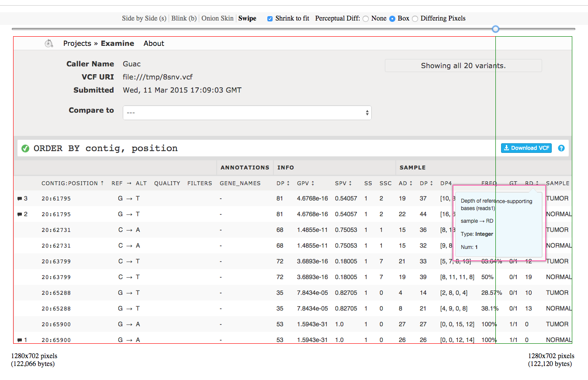
Task: Click the FREQ value 28.57%
Action: click(x=491, y=293)
